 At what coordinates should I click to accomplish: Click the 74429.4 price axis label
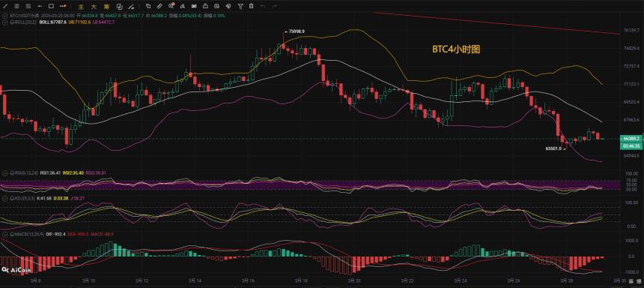click(x=631, y=49)
